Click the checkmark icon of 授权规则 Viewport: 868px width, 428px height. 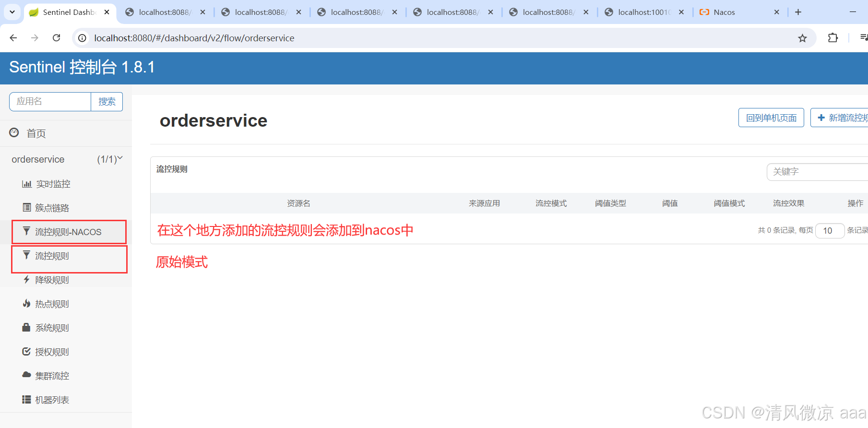[x=26, y=351]
